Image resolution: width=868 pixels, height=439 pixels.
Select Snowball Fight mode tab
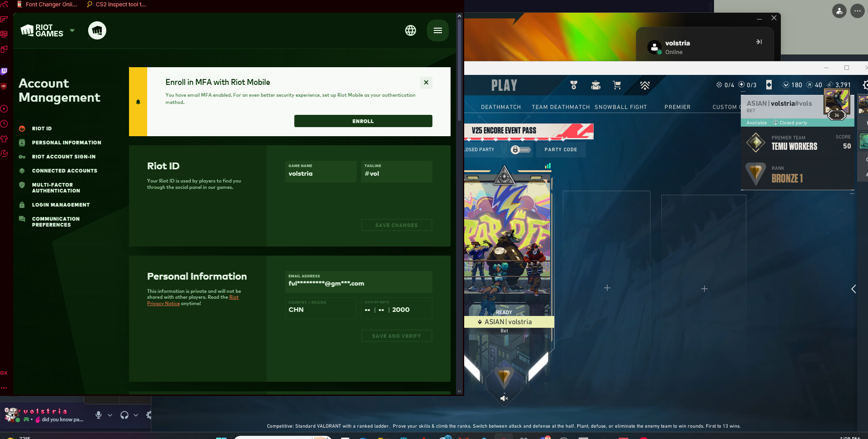pos(621,107)
